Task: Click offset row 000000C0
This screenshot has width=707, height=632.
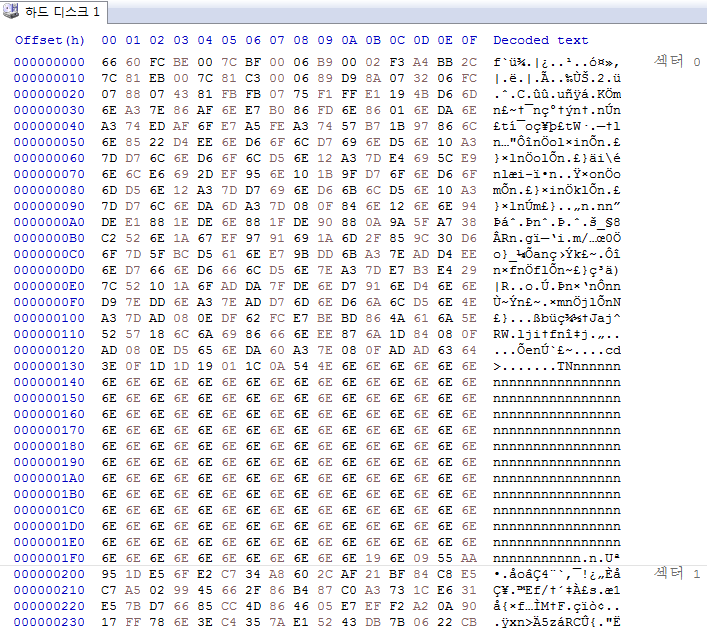Action: pos(49,254)
